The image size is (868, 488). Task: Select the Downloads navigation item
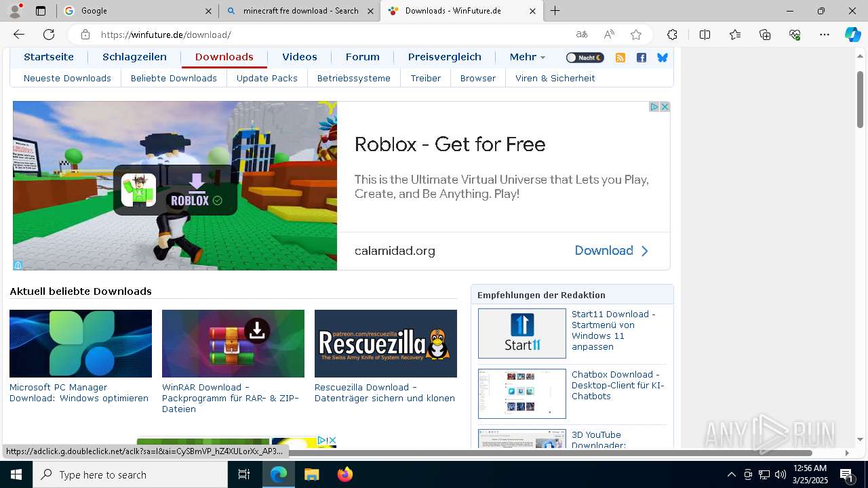(224, 57)
